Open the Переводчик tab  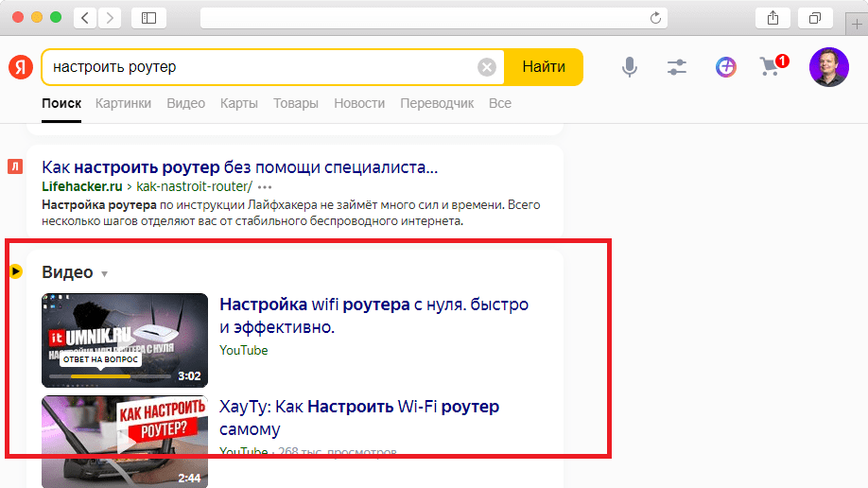437,104
